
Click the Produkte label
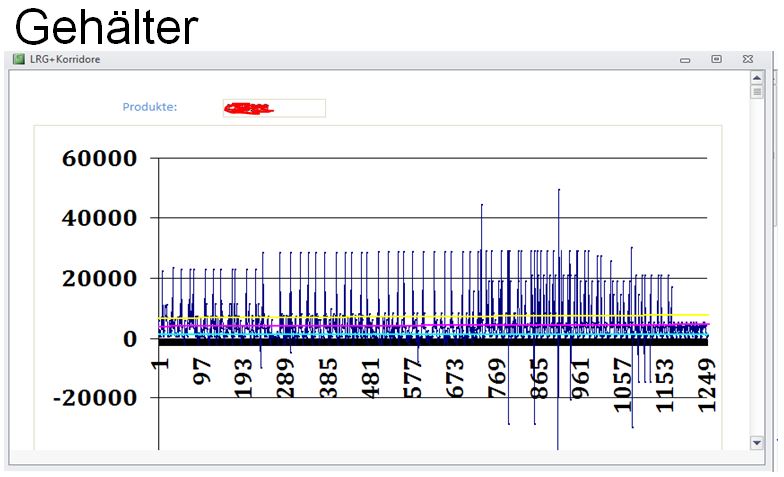coord(149,107)
